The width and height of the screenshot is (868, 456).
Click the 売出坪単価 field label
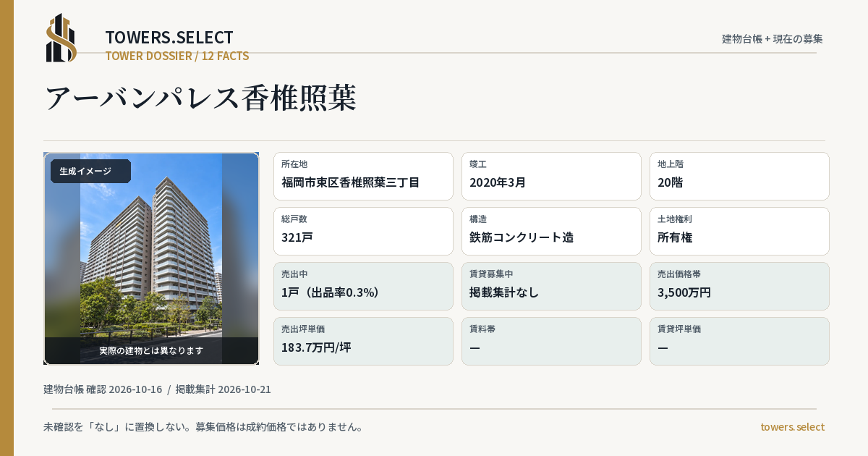(x=303, y=329)
